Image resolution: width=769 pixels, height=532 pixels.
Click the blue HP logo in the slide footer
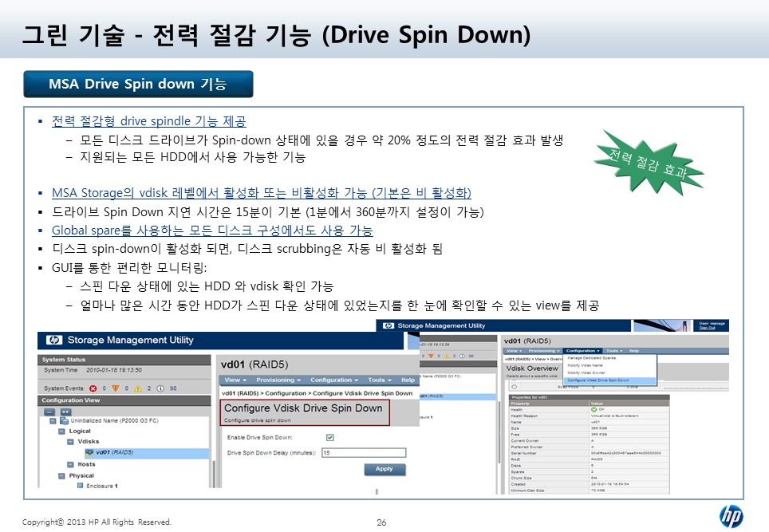(x=731, y=516)
